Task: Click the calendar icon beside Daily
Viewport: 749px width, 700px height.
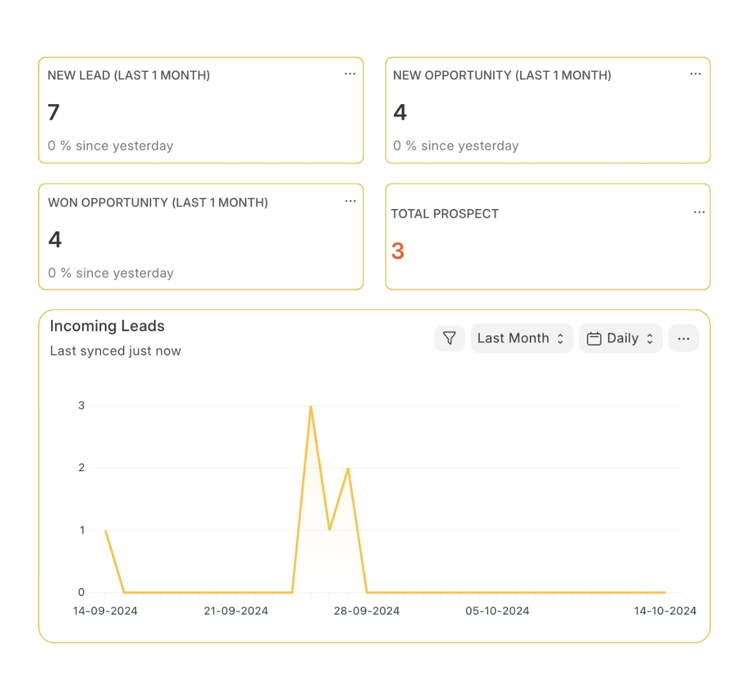Action: [594, 338]
